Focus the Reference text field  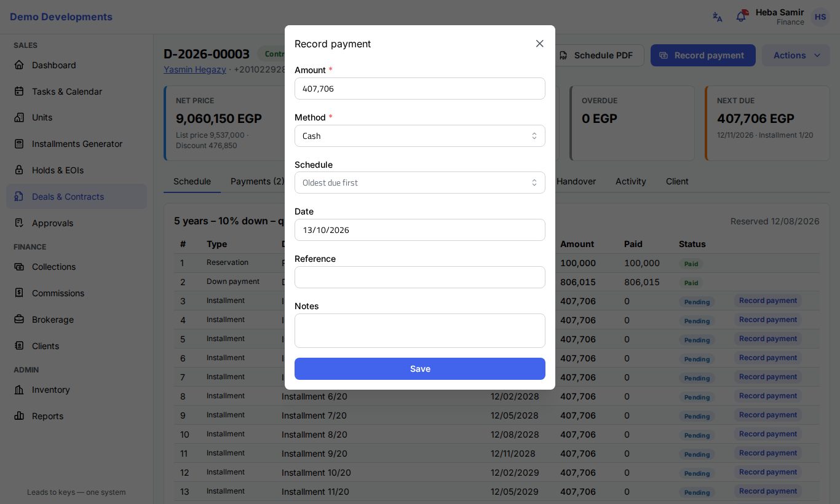pos(420,277)
